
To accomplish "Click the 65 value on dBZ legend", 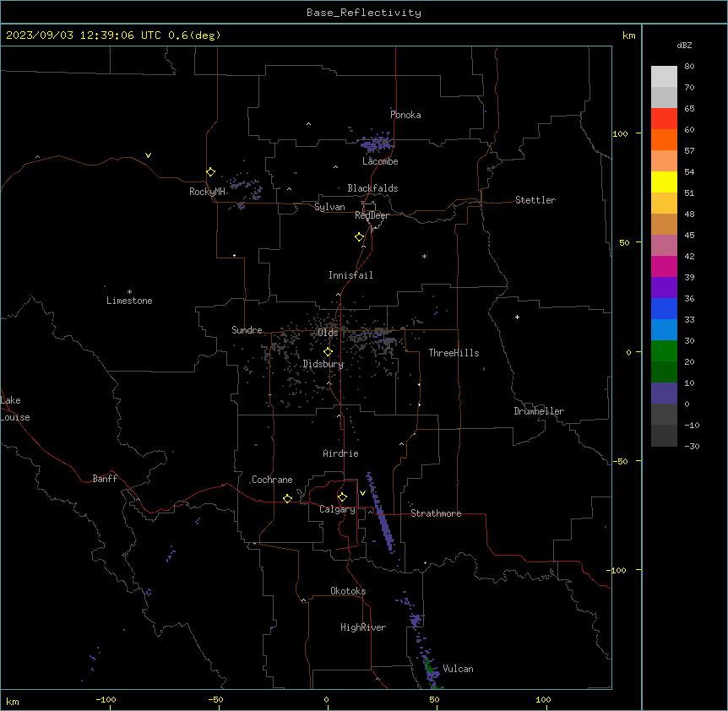I will [x=689, y=109].
